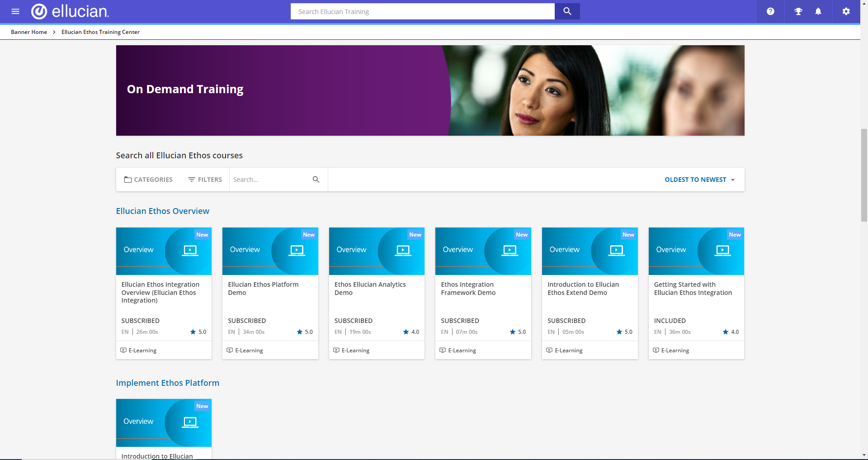Click star rating on Getting Started with Ethos Integration
Screen dimensions: 868x460
731,332
